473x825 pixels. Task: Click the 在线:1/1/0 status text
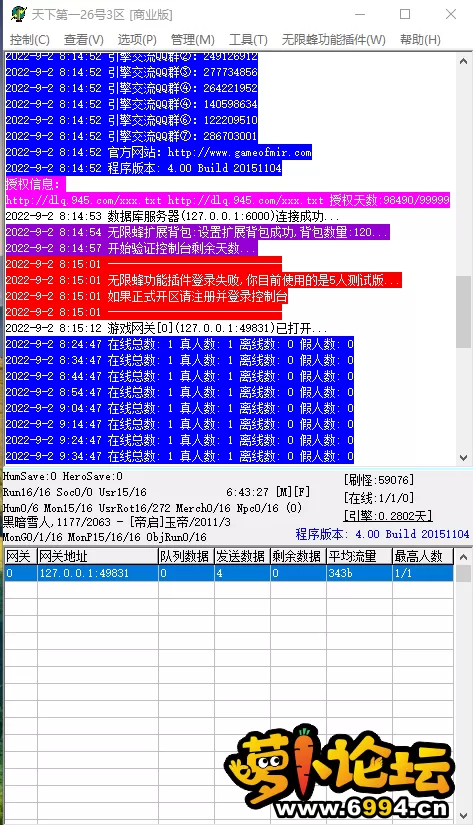379,498
